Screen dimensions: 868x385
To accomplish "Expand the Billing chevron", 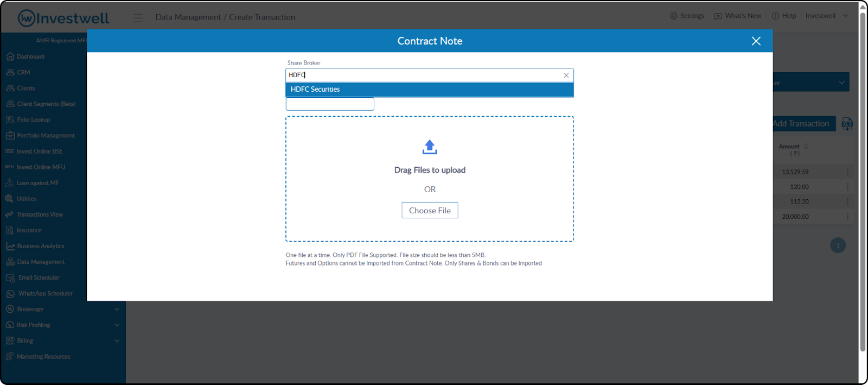I will click(x=117, y=340).
